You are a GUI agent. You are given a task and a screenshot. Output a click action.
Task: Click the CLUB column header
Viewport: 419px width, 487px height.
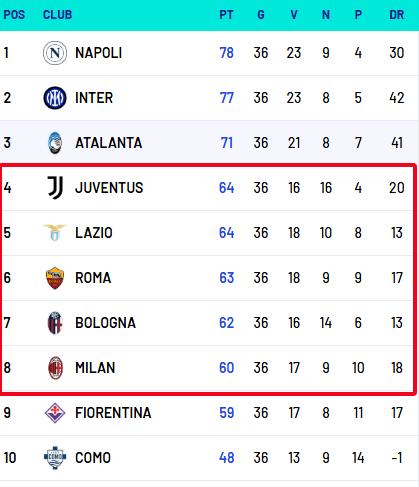pyautogui.click(x=57, y=15)
